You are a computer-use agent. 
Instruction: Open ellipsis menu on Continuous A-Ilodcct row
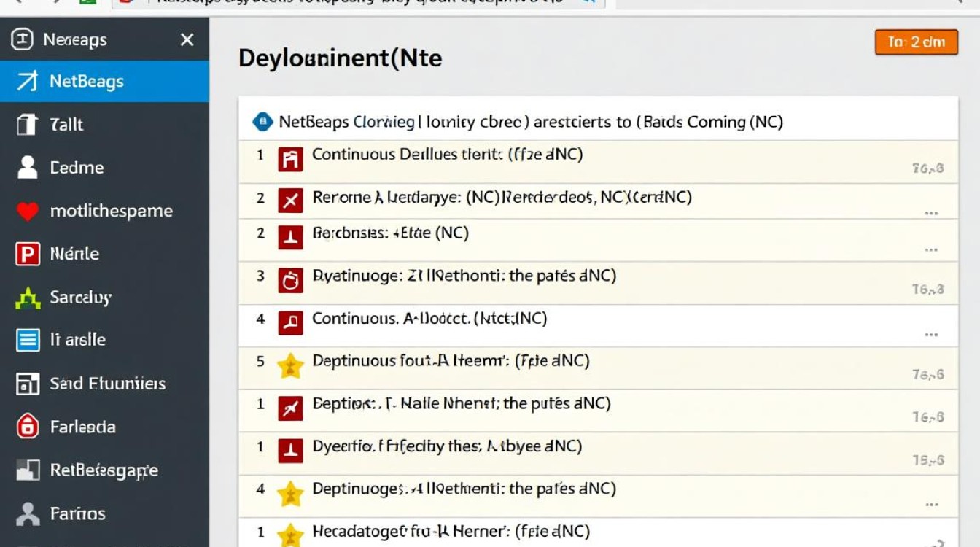[930, 335]
